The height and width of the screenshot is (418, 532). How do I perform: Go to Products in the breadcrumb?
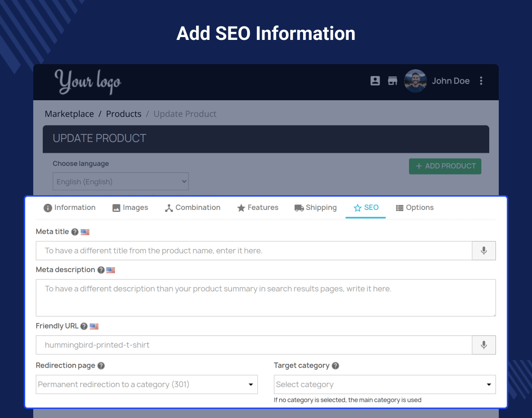(x=123, y=114)
